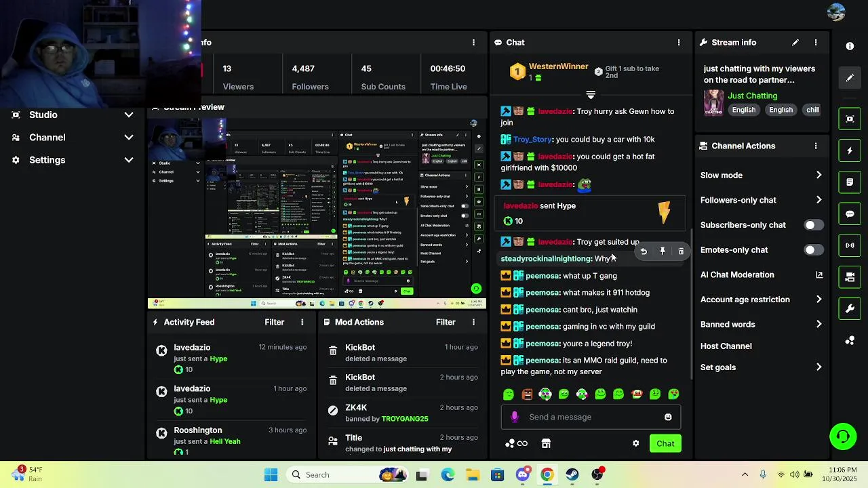Click the green Chat send button
The height and width of the screenshot is (488, 868).
[x=665, y=443]
